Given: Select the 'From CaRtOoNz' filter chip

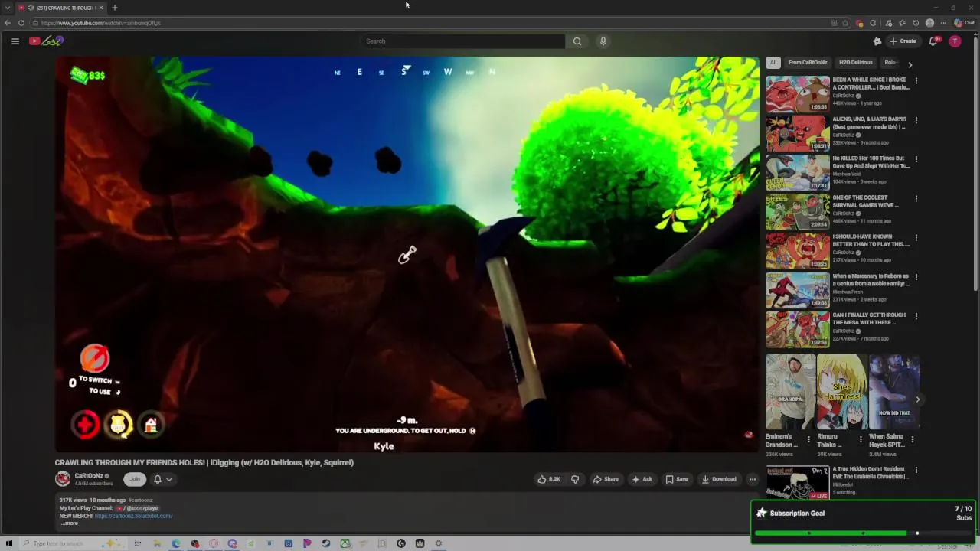Looking at the screenshot, I should 808,63.
